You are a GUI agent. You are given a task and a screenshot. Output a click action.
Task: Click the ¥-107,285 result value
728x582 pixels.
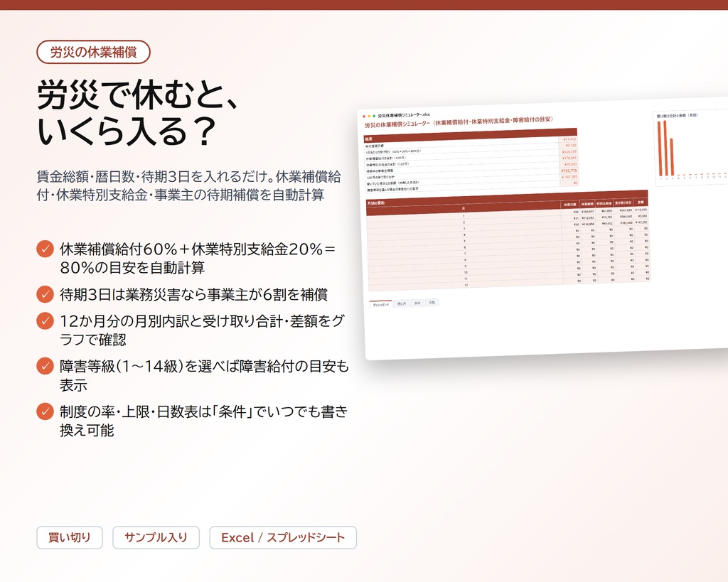(x=569, y=177)
